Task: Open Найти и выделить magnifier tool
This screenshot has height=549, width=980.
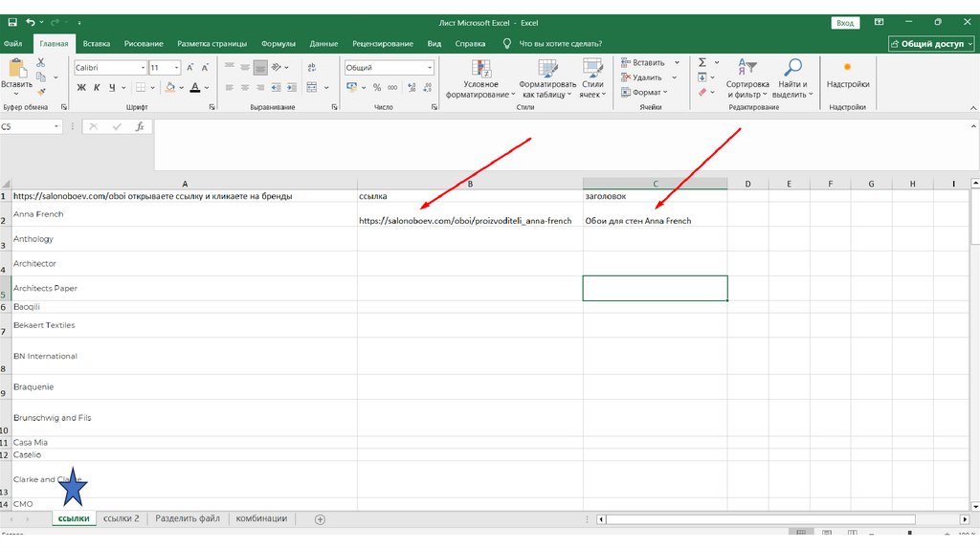Action: tap(791, 78)
